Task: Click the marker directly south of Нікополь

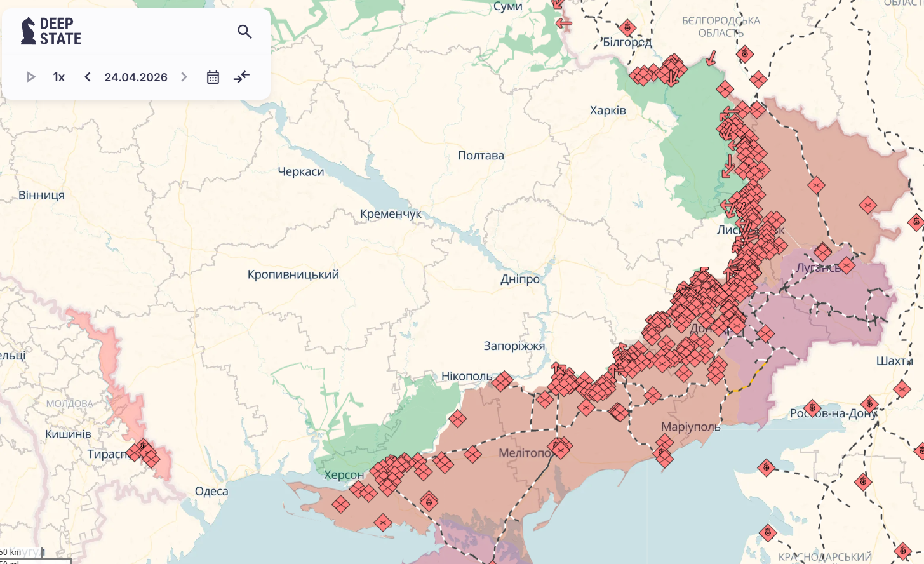Action: (x=457, y=419)
